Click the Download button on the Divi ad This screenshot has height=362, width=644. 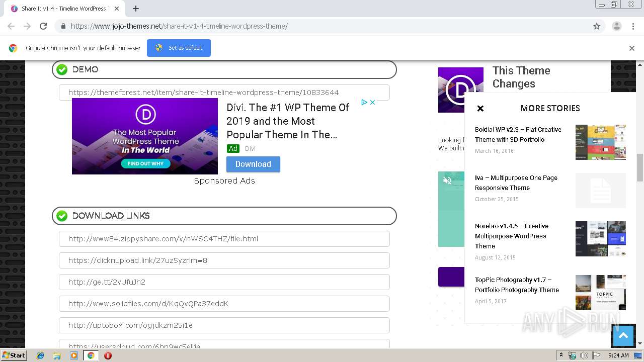click(253, 164)
